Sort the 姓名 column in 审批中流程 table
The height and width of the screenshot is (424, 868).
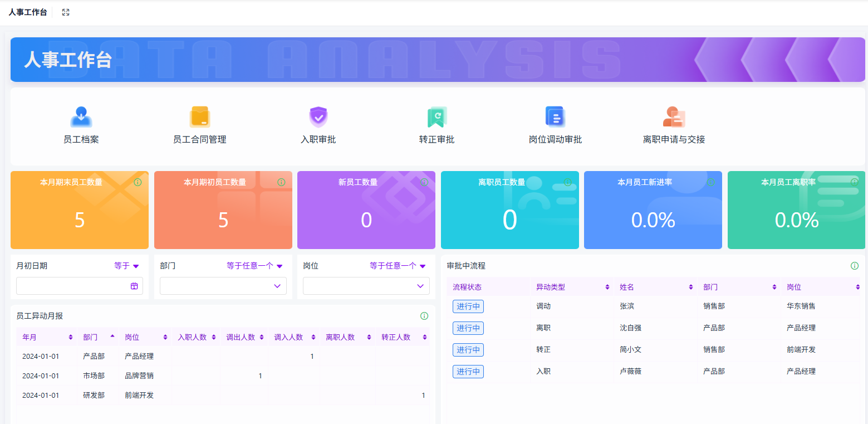(690, 286)
